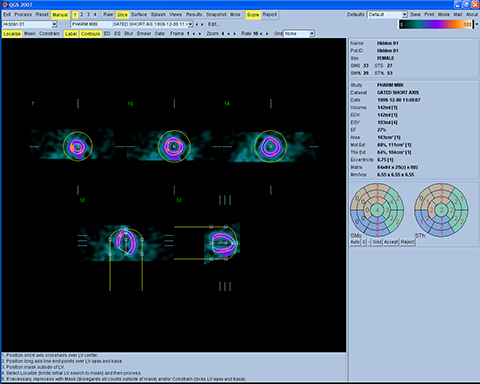Screen dimensions: 480x384
Task: Switch to the Surface view tab
Action: pyautogui.click(x=139, y=15)
